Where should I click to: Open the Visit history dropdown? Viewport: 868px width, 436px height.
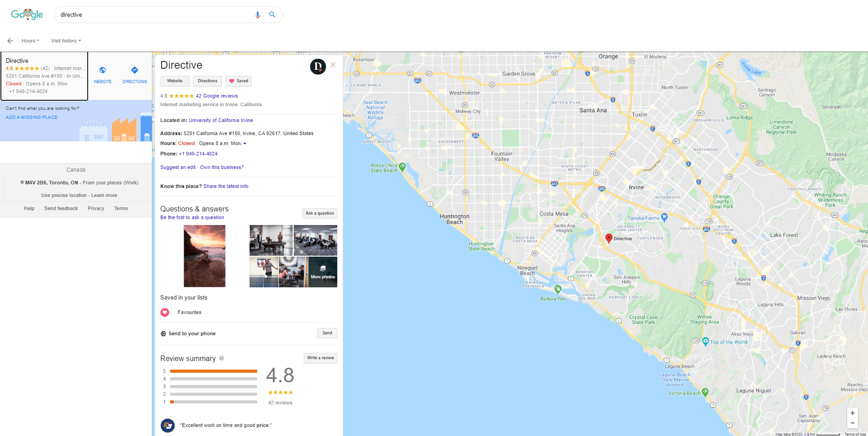(66, 41)
